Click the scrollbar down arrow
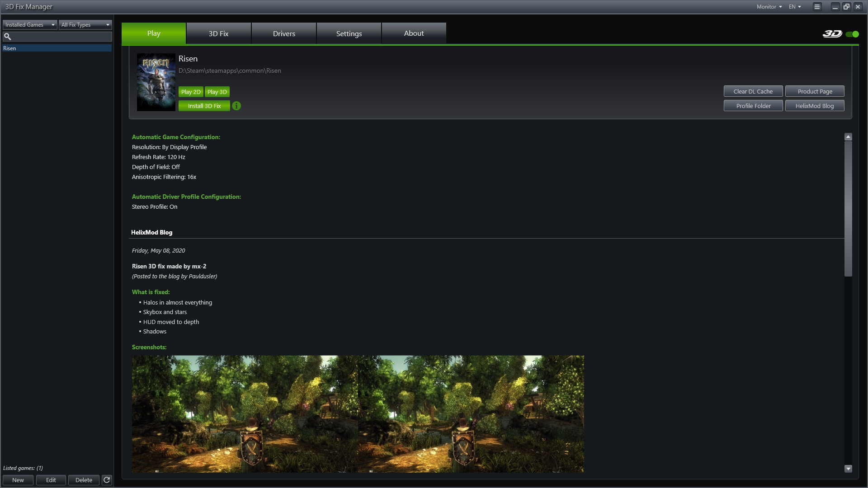 (848, 469)
